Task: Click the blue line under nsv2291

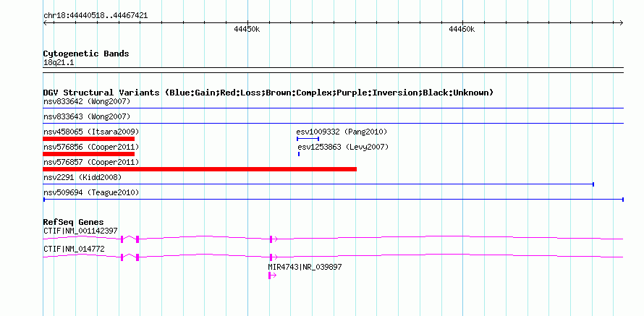Action: 318,184
